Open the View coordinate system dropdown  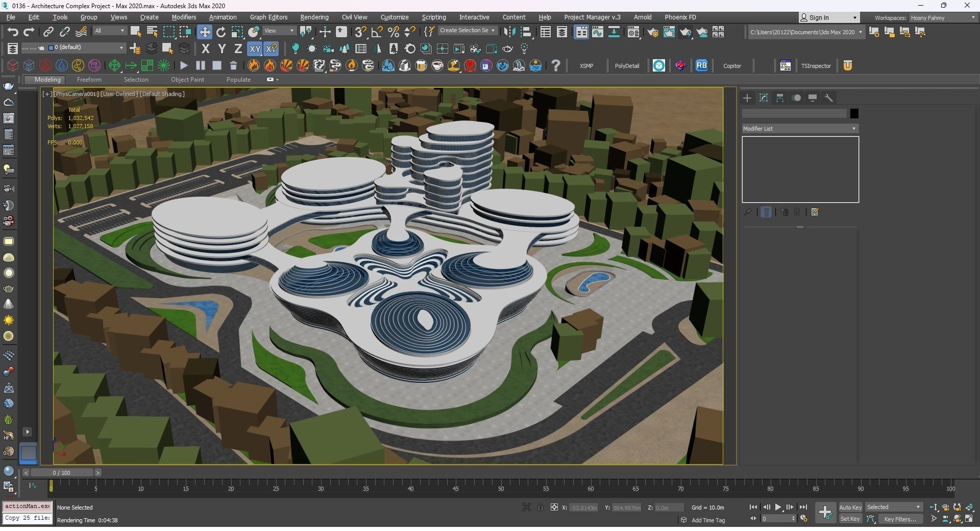pyautogui.click(x=279, y=31)
